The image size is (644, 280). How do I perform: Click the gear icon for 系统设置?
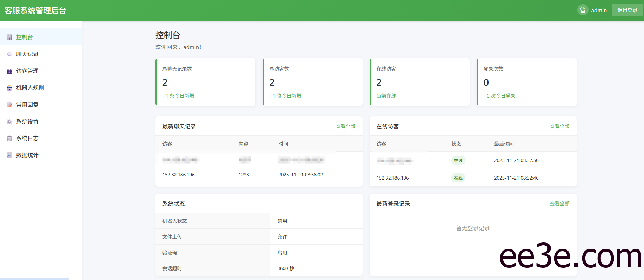pyautogui.click(x=9, y=121)
